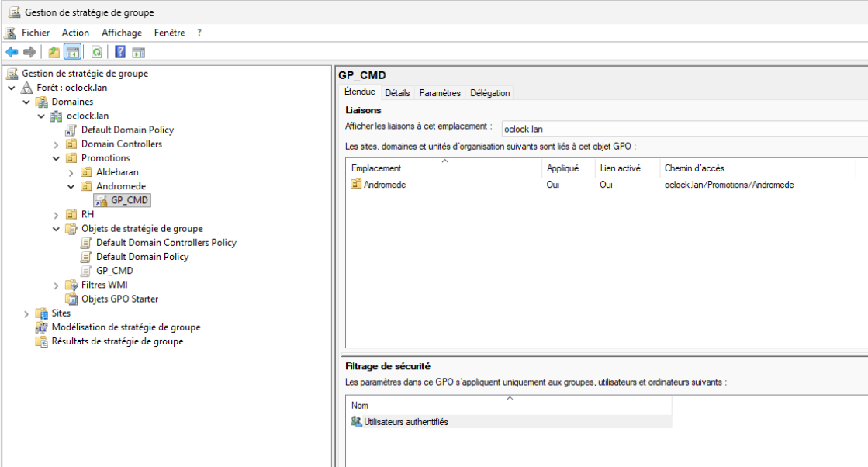
Task: Click the 'Afficher les liaisons' location field
Action: pos(683,129)
